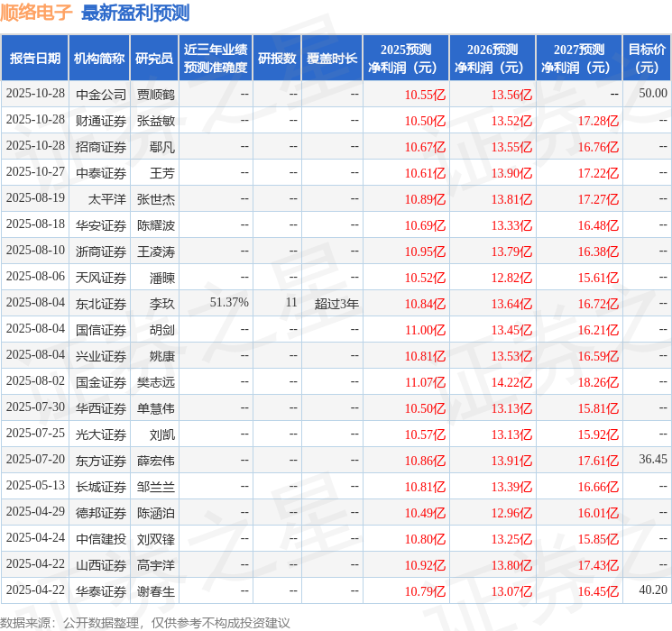
Task: Click 2026 forecast 12.82亿
Action: 511,278
